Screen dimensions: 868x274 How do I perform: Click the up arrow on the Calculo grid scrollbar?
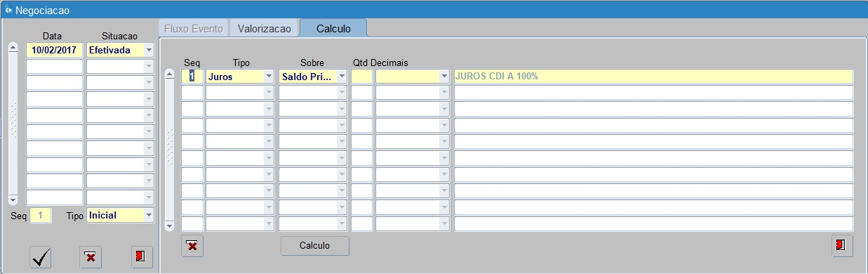tap(169, 74)
